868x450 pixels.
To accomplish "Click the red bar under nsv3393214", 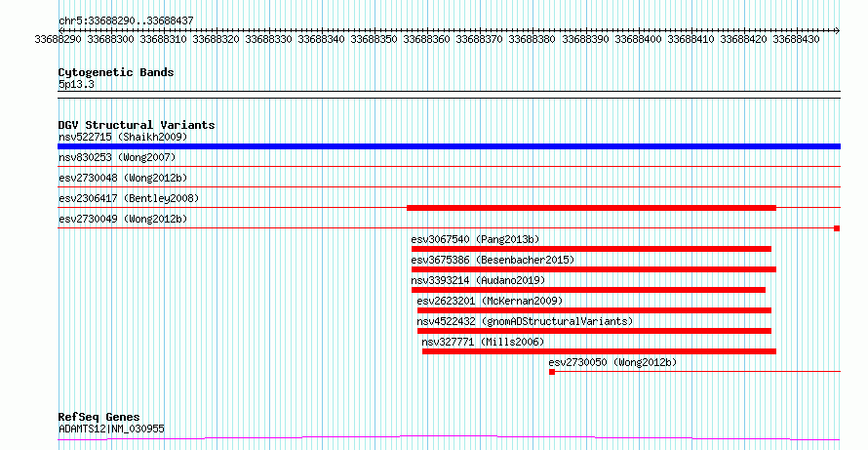I will pyautogui.click(x=588, y=290).
